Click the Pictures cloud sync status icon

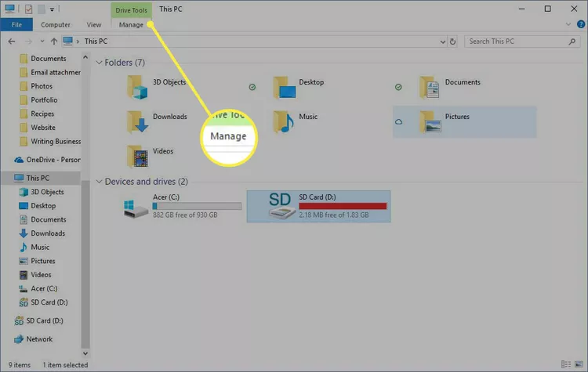(x=398, y=122)
